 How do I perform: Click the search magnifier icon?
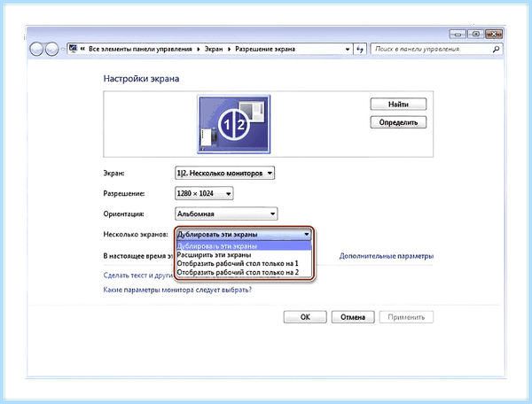tap(496, 49)
